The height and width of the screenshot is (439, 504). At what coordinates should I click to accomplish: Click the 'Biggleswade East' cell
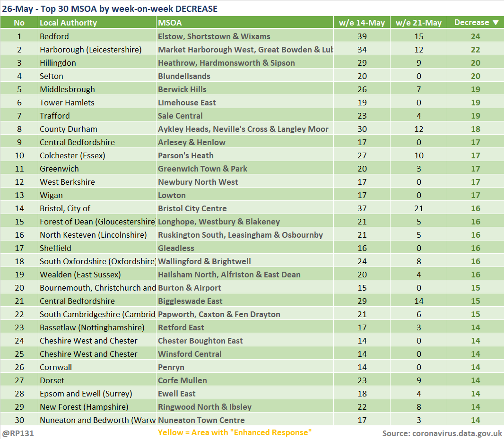pos(245,301)
